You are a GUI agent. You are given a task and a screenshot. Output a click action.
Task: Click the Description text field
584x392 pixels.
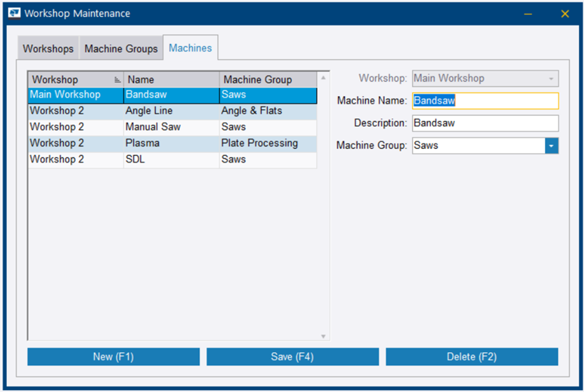click(485, 124)
